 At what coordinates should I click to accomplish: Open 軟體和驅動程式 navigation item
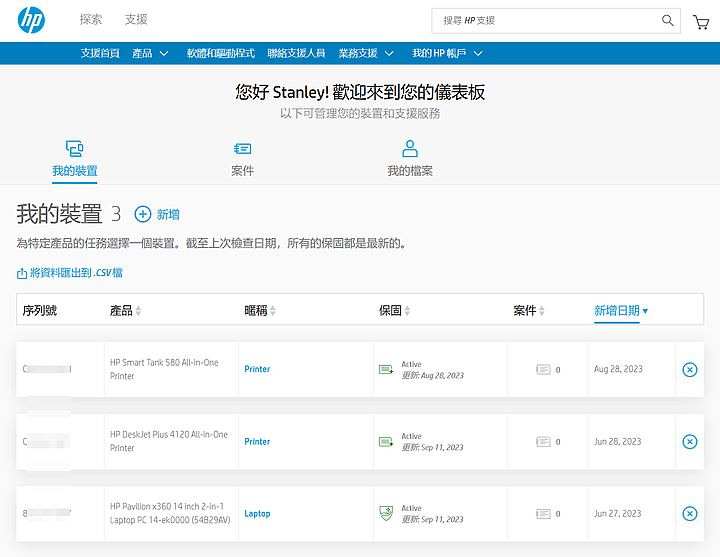(220, 53)
